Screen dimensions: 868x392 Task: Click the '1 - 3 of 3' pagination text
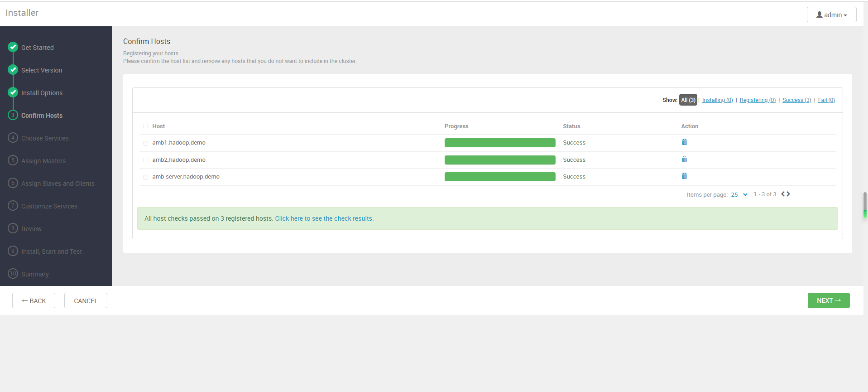(765, 194)
